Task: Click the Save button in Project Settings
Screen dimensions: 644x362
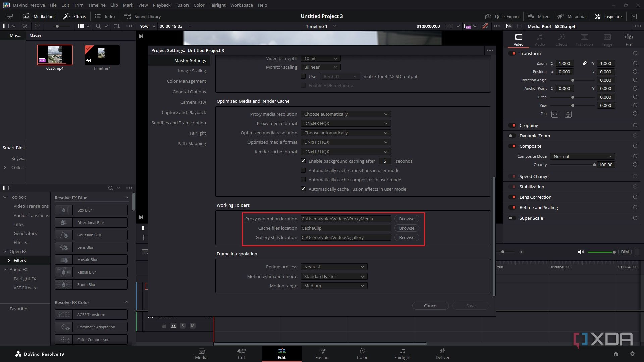Action: (x=471, y=306)
